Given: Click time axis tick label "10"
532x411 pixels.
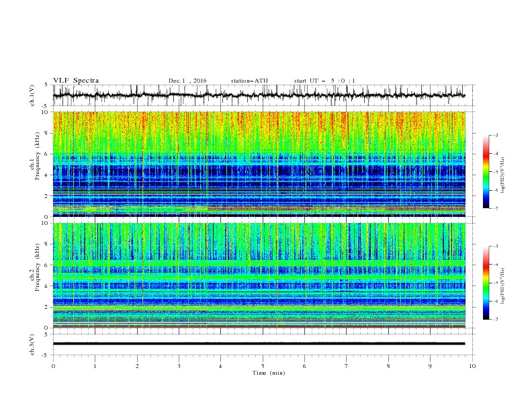Looking at the screenshot, I should pos(472,366).
